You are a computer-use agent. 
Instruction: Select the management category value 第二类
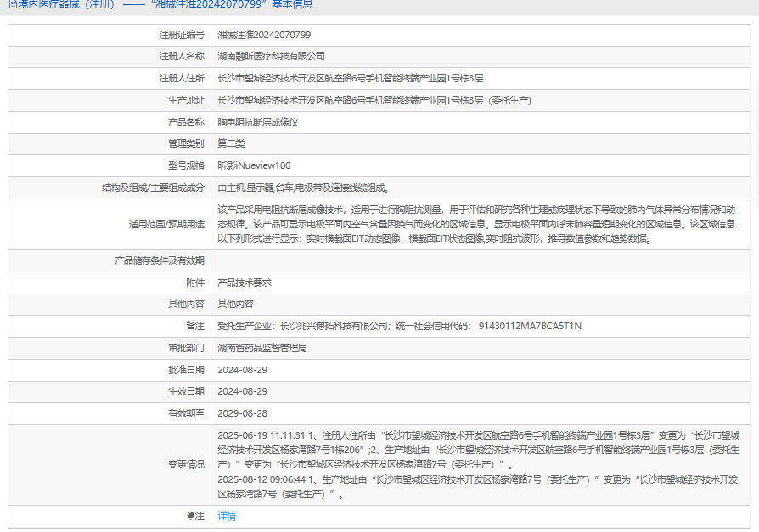(x=231, y=143)
